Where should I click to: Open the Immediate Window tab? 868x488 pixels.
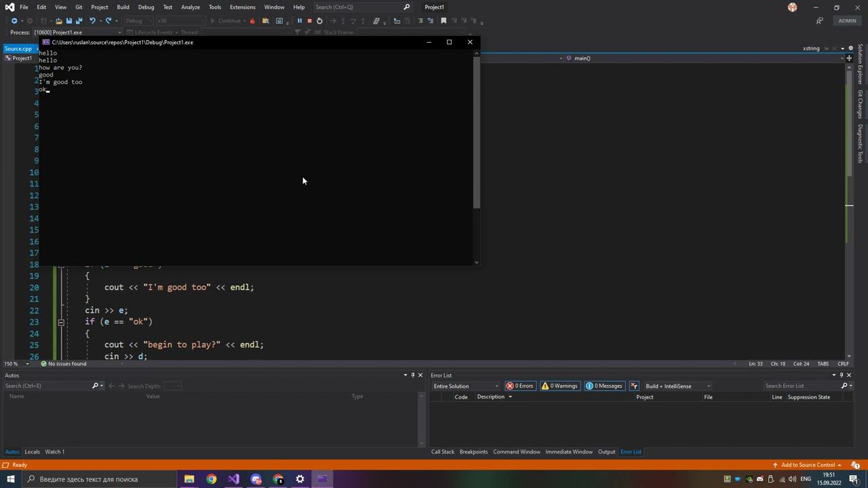pyautogui.click(x=569, y=452)
